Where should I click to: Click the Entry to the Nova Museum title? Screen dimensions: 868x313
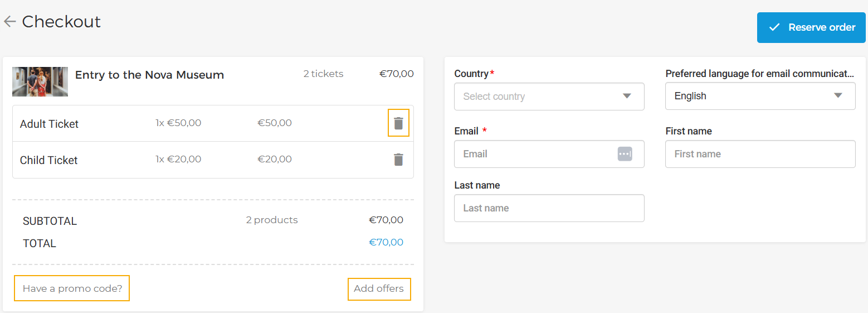point(149,75)
